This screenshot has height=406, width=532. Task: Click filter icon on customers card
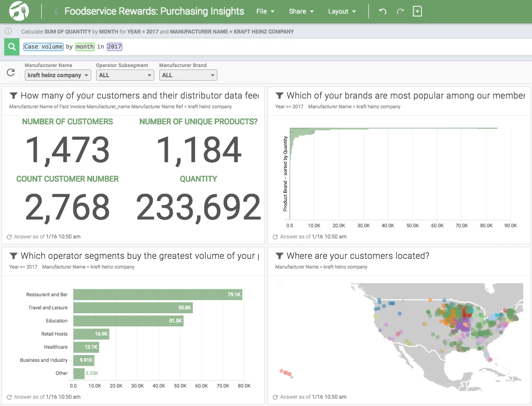(x=13, y=95)
